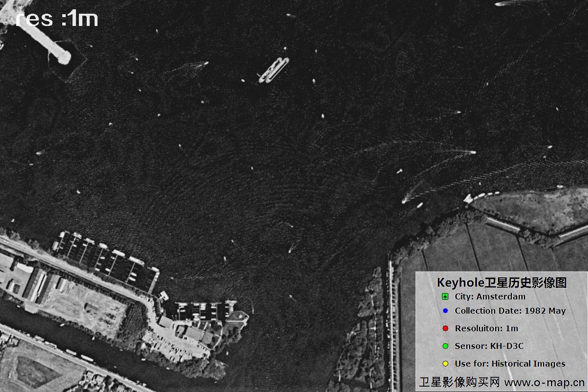Click the blue dot next to Collection Date
Screen dimensions: 588x392
445,311
